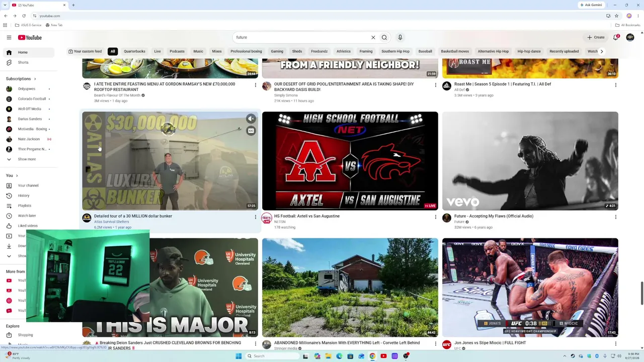Play the Atlas luxury bunker thumbnail
644x362 pixels.
click(x=170, y=161)
